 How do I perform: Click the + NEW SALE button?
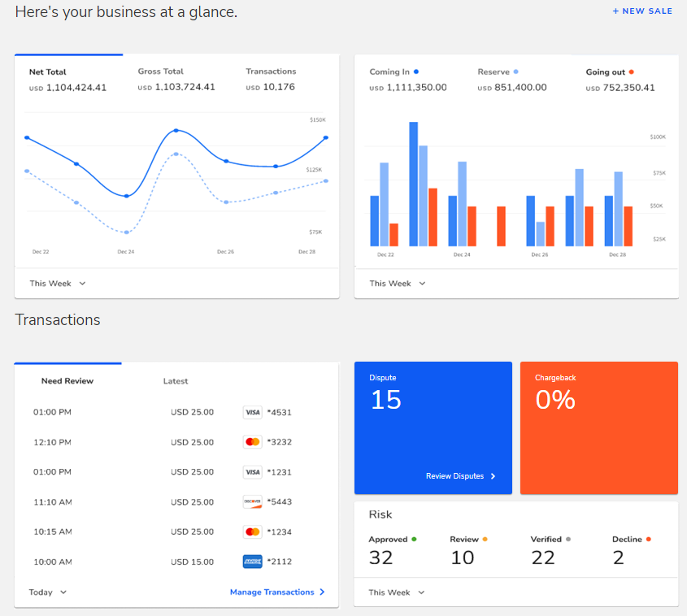642,11
